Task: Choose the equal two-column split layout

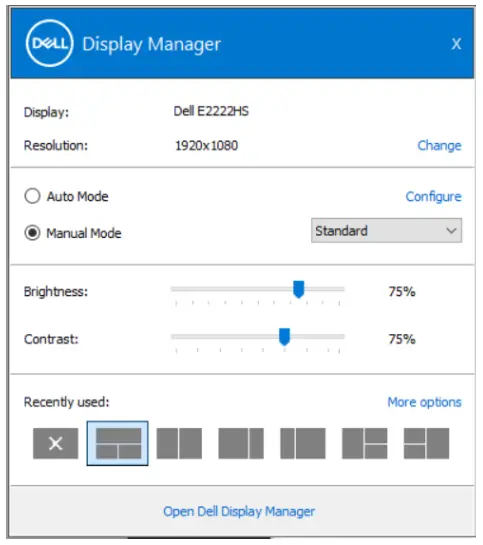Action: (179, 444)
